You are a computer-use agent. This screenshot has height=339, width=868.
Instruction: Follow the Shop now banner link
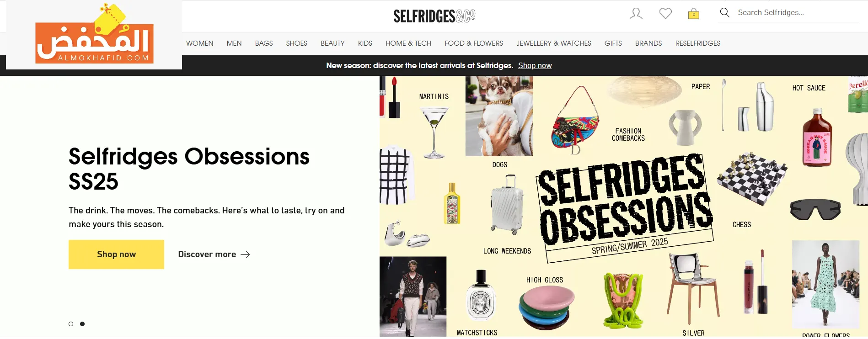pos(535,65)
